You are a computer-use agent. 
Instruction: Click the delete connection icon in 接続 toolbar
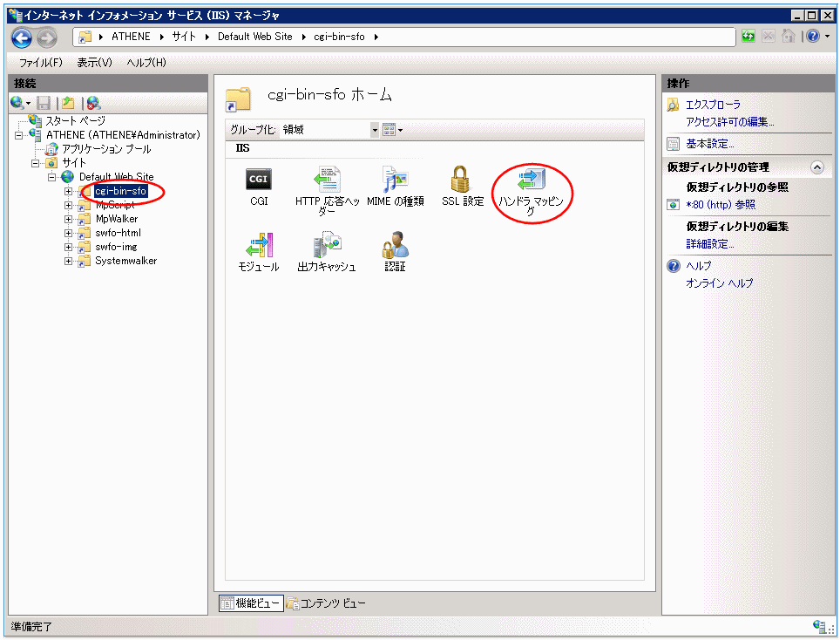[x=93, y=103]
